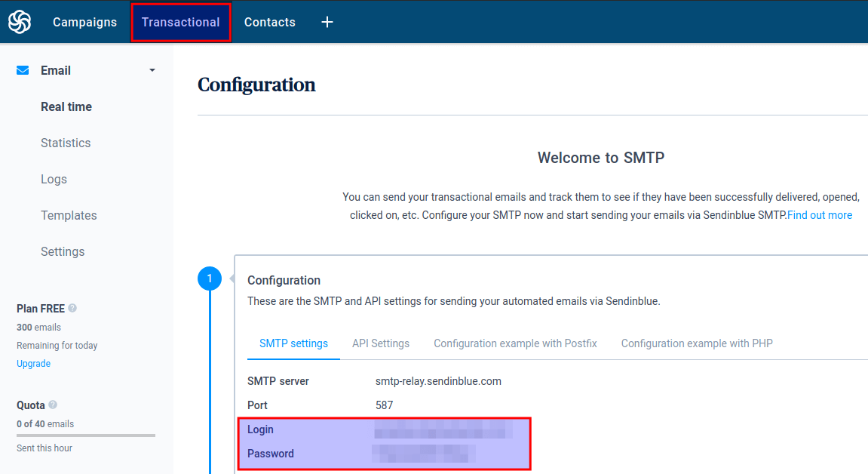Go to Contacts in top navigation
The height and width of the screenshot is (474, 868).
point(269,22)
